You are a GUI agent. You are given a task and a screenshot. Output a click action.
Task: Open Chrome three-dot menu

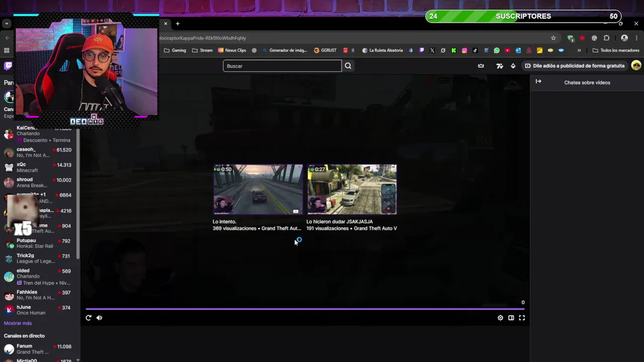point(636,38)
